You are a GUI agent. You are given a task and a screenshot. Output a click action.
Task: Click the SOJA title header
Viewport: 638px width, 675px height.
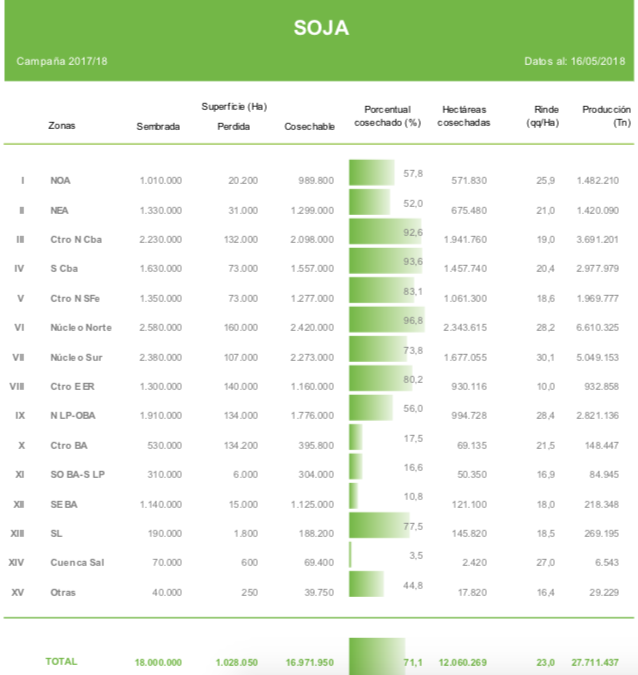(x=321, y=28)
